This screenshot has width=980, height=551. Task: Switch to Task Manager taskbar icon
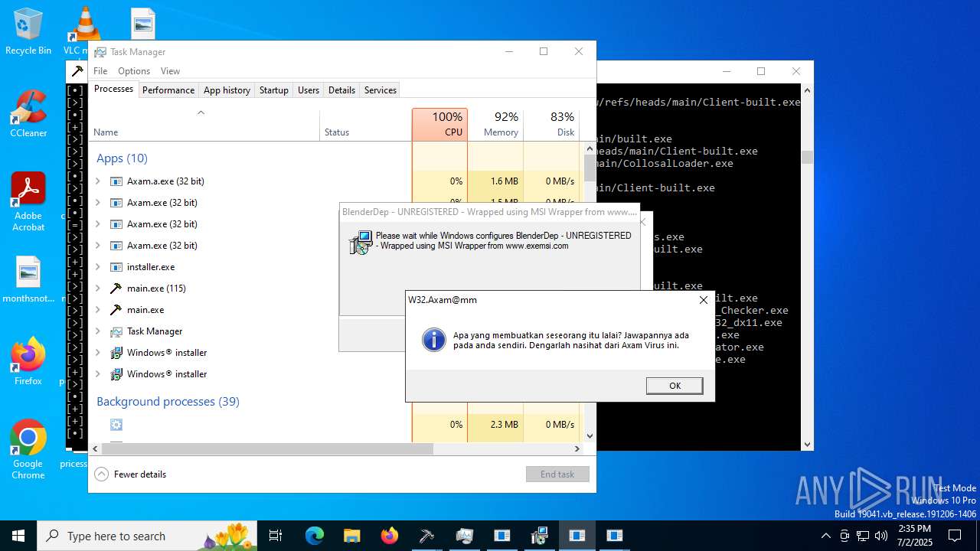point(464,536)
